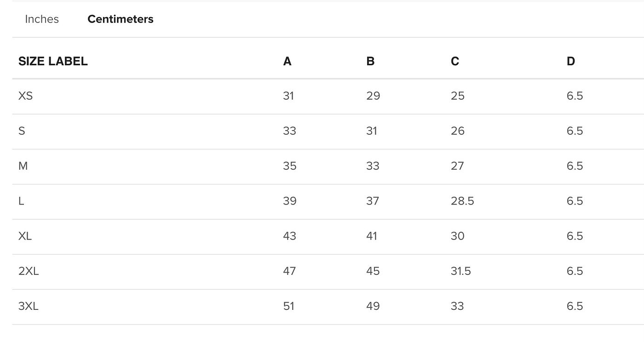Select the S size row label

click(22, 131)
